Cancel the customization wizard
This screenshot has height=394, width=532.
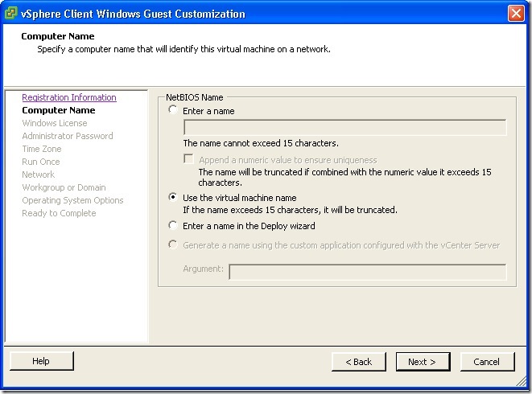[x=487, y=362]
